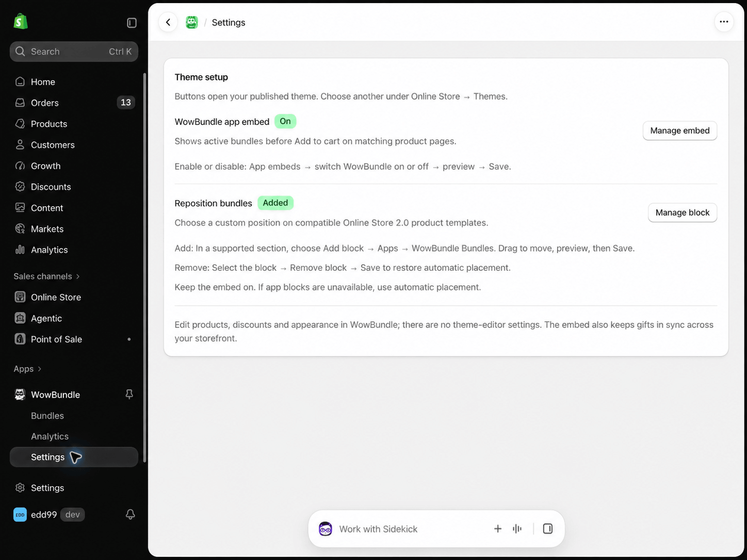This screenshot has width=747, height=560.
Task: Open Sidekick side panel icon
Action: click(x=548, y=529)
